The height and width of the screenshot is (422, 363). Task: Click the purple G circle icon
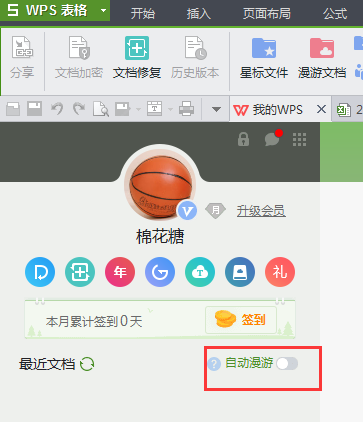point(160,272)
